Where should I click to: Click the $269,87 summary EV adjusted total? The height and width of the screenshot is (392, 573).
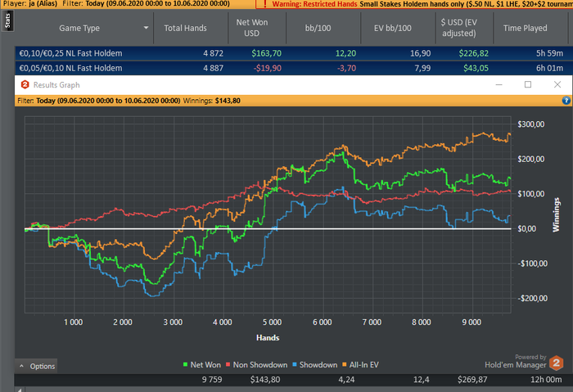coord(472,380)
